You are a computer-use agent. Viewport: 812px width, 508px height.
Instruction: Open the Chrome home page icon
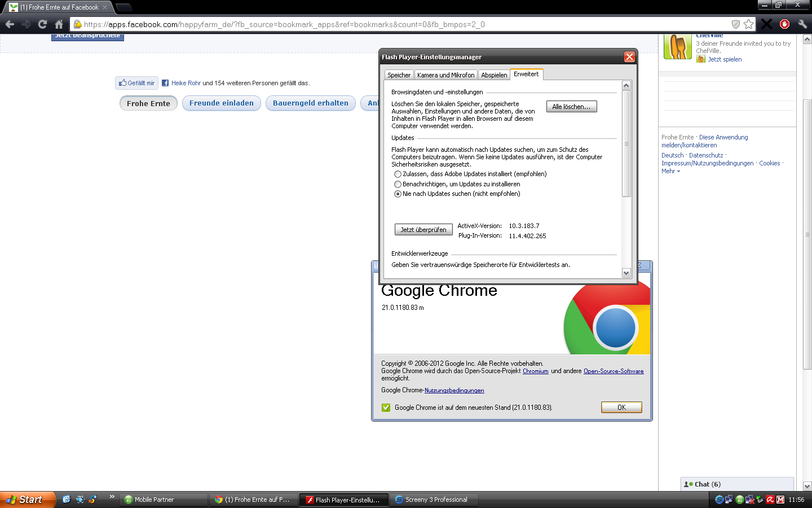click(x=59, y=24)
